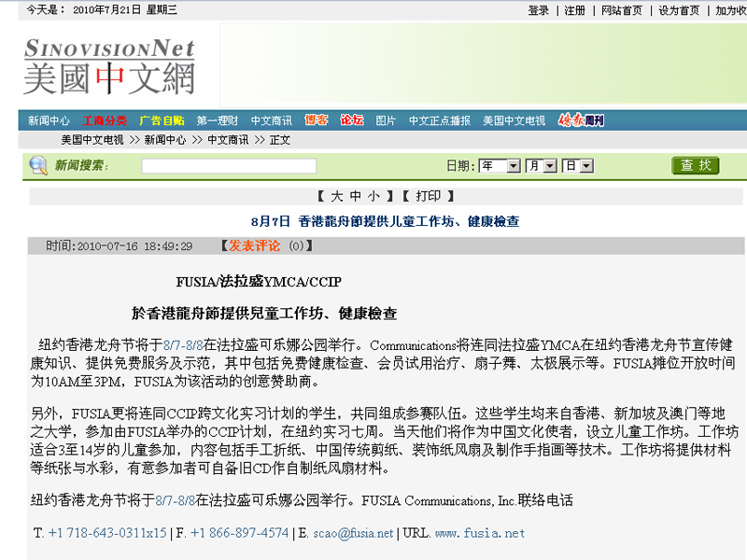
Task: Click the 注册 register link
Action: tap(574, 10)
